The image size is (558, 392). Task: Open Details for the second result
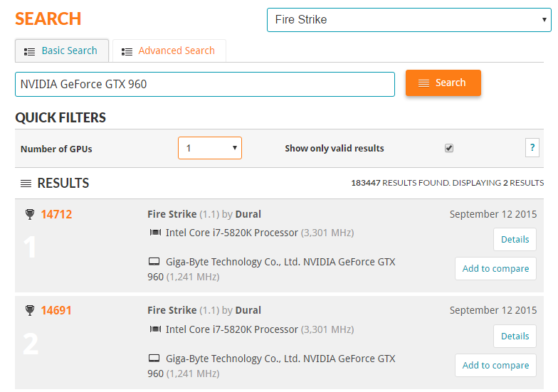[515, 337]
